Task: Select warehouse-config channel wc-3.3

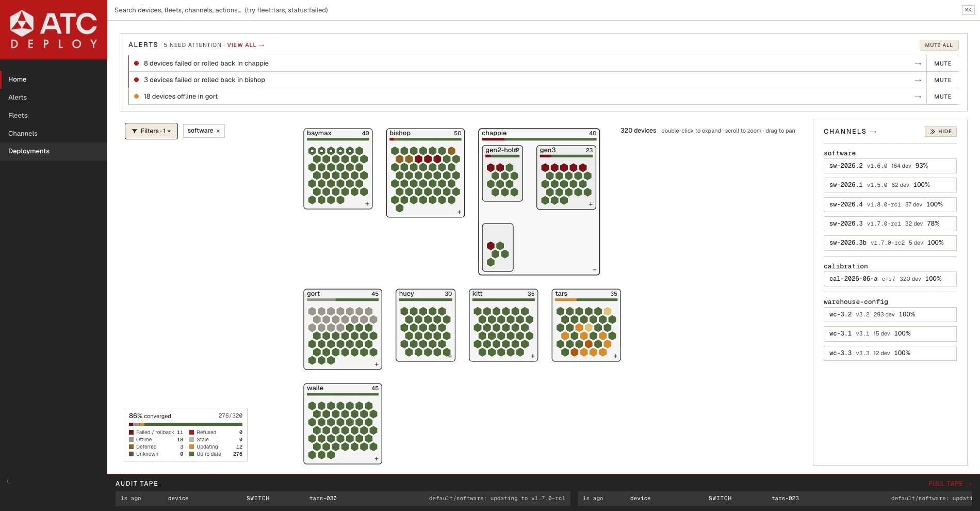Action: point(890,353)
